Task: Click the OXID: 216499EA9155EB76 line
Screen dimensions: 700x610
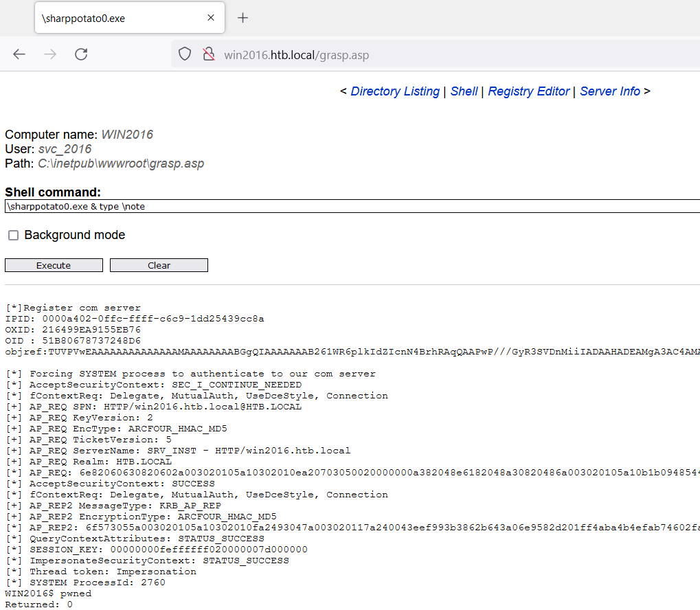Action: pyautogui.click(x=73, y=330)
